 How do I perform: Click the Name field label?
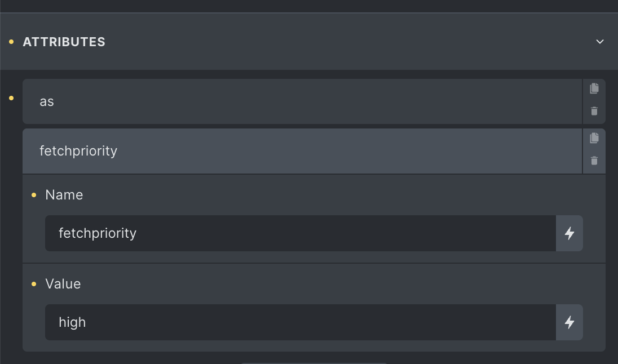64,195
